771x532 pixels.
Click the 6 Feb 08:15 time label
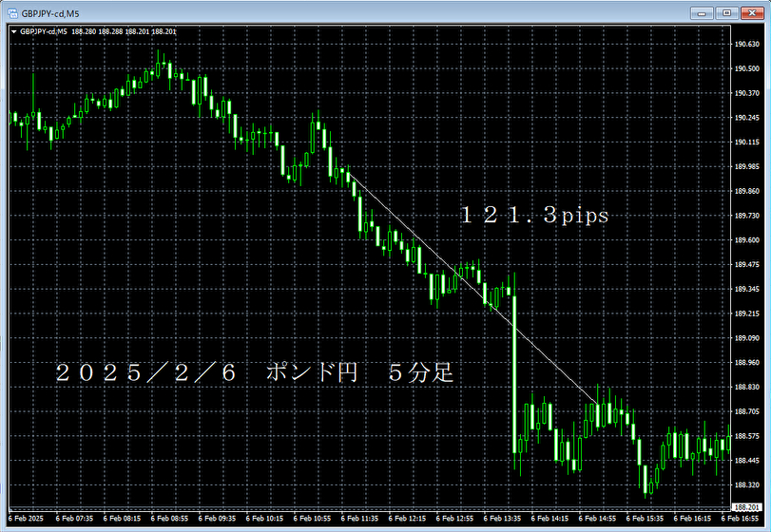(122, 519)
